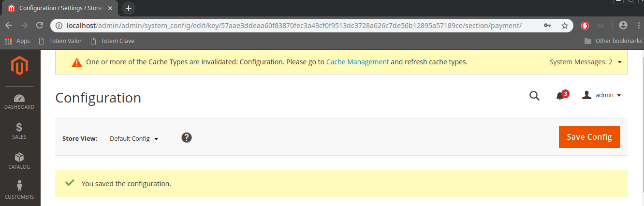The width and height of the screenshot is (644, 206).
Task: Click the admin search magnifier icon
Action: click(x=534, y=96)
